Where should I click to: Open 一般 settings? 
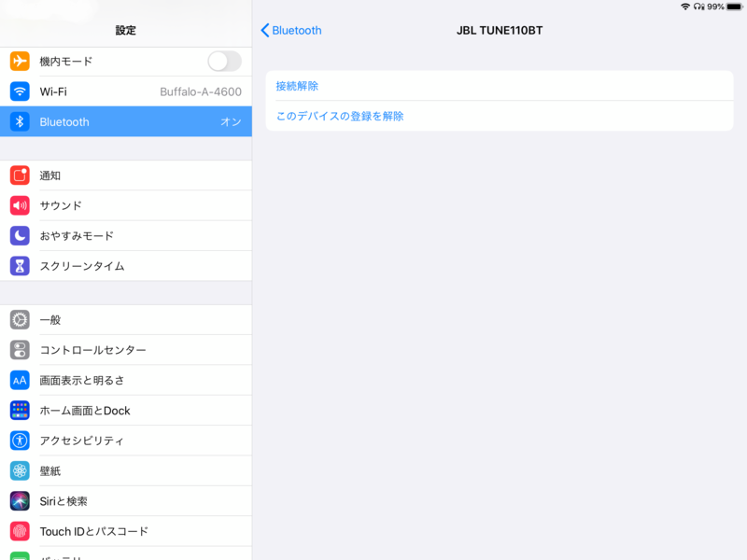click(x=126, y=319)
